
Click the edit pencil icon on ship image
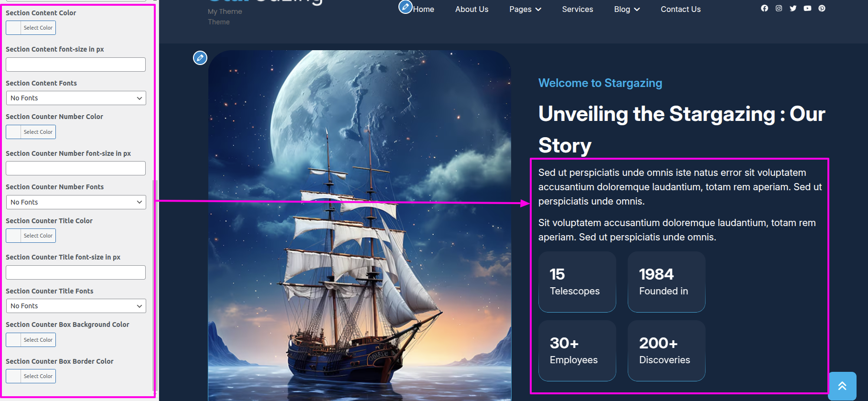200,58
